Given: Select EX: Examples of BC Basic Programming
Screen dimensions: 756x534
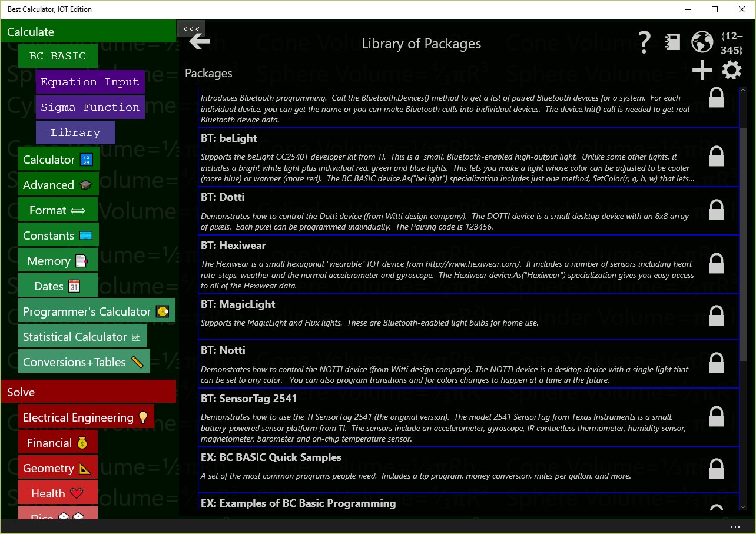Looking at the screenshot, I should pyautogui.click(x=468, y=502).
